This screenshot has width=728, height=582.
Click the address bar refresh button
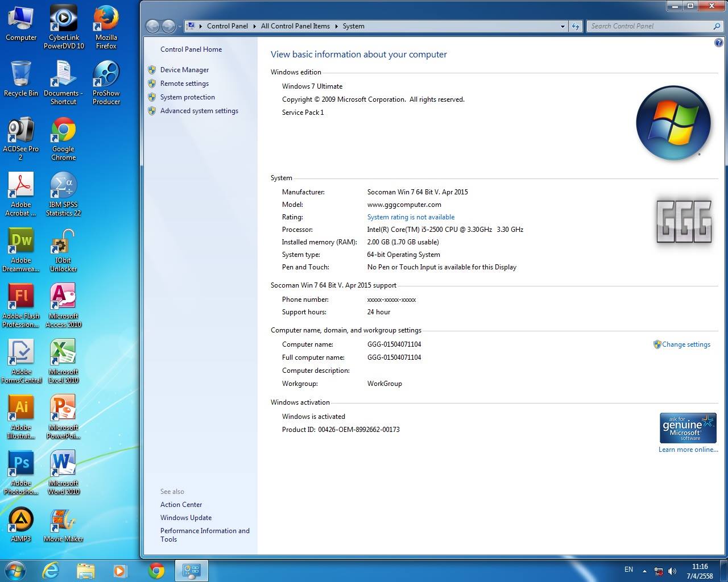pyautogui.click(x=576, y=26)
